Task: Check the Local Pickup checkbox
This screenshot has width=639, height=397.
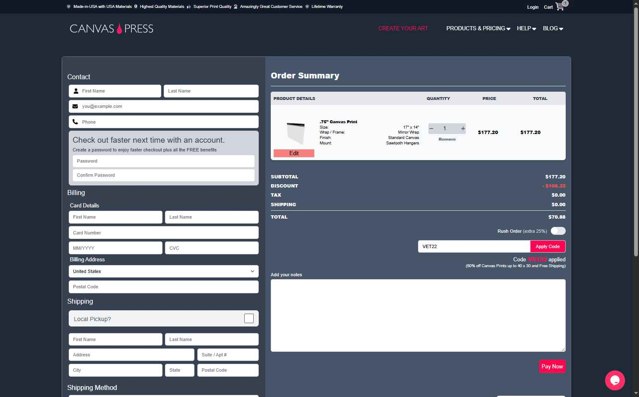Action: click(249, 318)
